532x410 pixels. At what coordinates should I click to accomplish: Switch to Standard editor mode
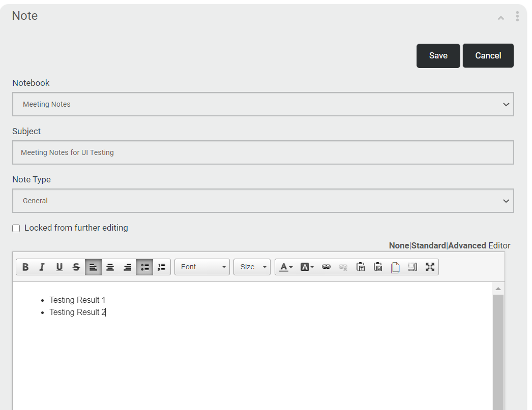point(429,246)
